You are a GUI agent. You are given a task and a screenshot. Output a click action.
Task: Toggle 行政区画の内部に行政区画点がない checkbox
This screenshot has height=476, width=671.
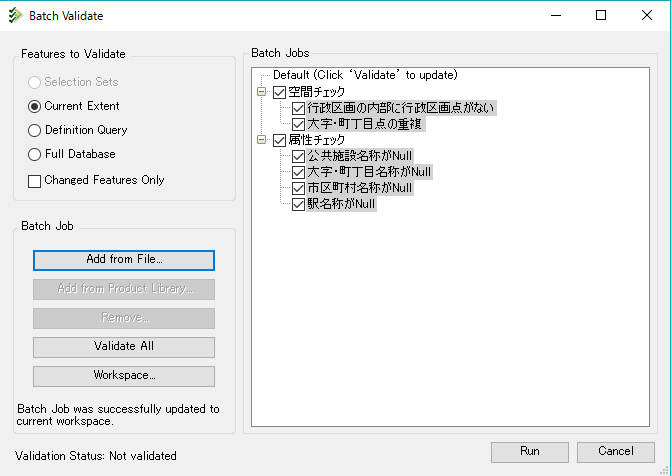pyautogui.click(x=298, y=108)
